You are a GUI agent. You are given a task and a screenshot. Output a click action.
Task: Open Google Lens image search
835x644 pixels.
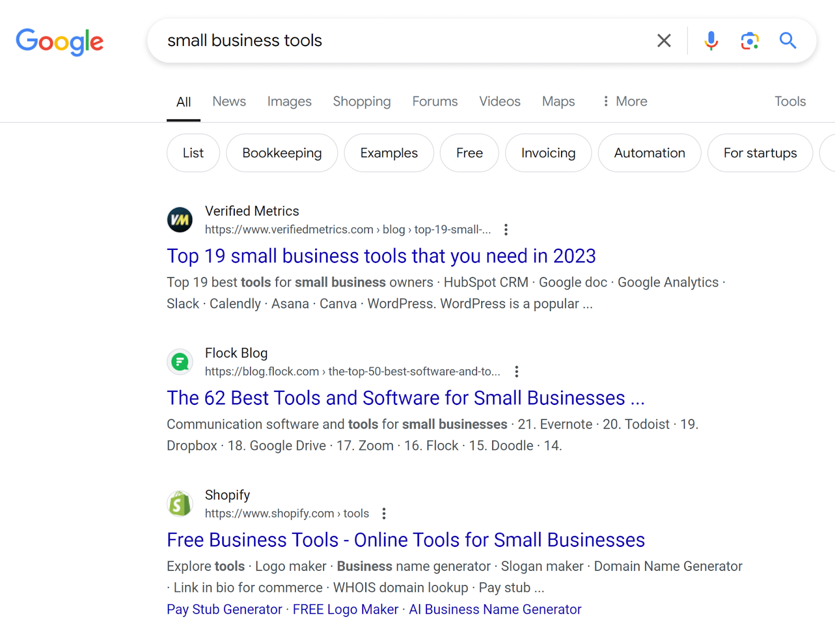(x=749, y=40)
